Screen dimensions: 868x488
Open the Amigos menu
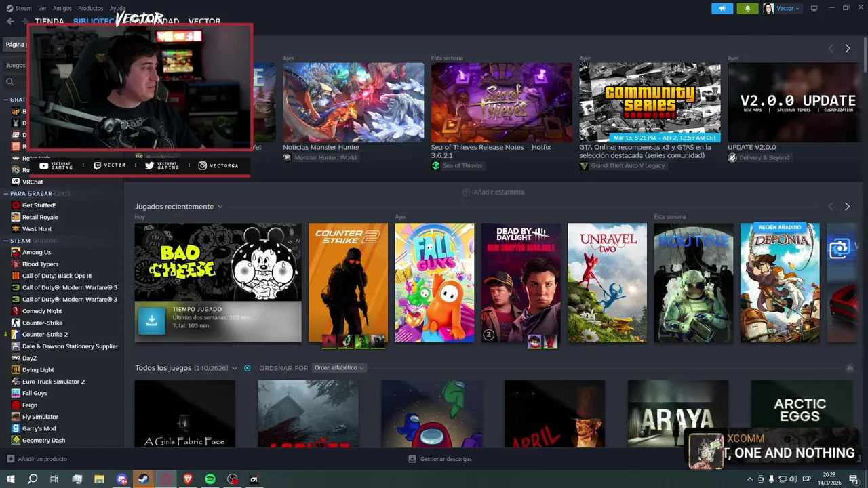62,8
